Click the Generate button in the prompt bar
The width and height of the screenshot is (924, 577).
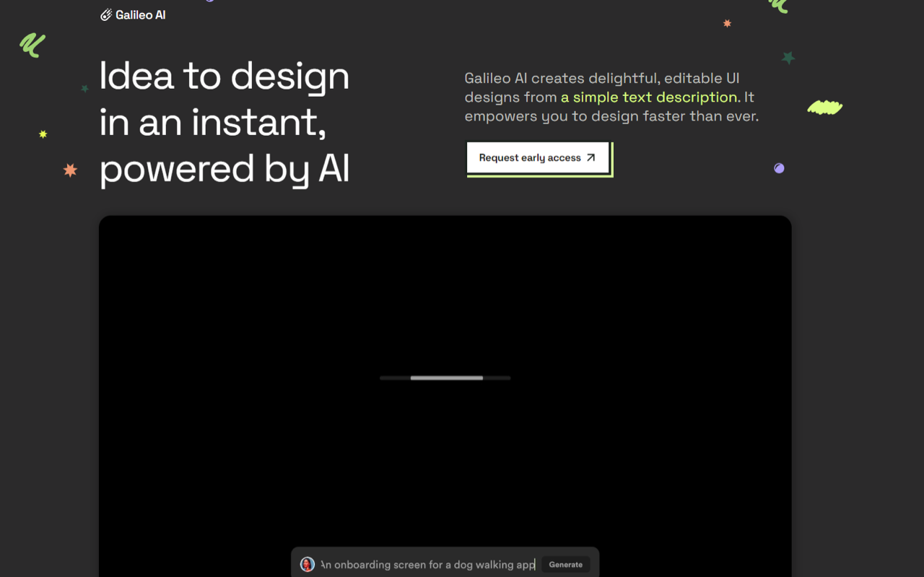pos(565,565)
